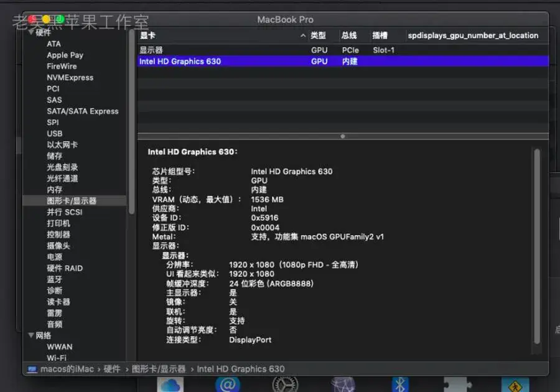Screen dimensions: 560x392
Task: Select 硬件 RAID in the sidebar
Action: click(x=65, y=268)
